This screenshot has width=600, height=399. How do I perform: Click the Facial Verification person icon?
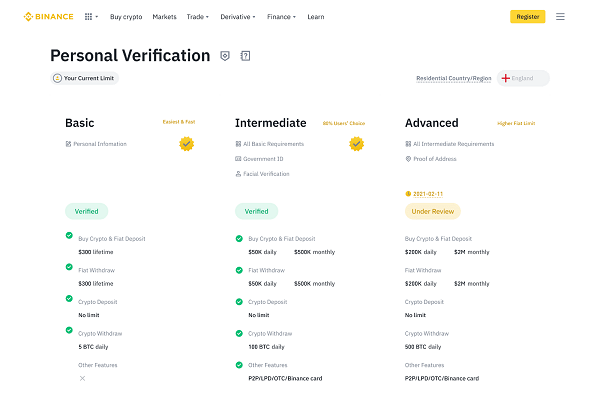point(238,174)
